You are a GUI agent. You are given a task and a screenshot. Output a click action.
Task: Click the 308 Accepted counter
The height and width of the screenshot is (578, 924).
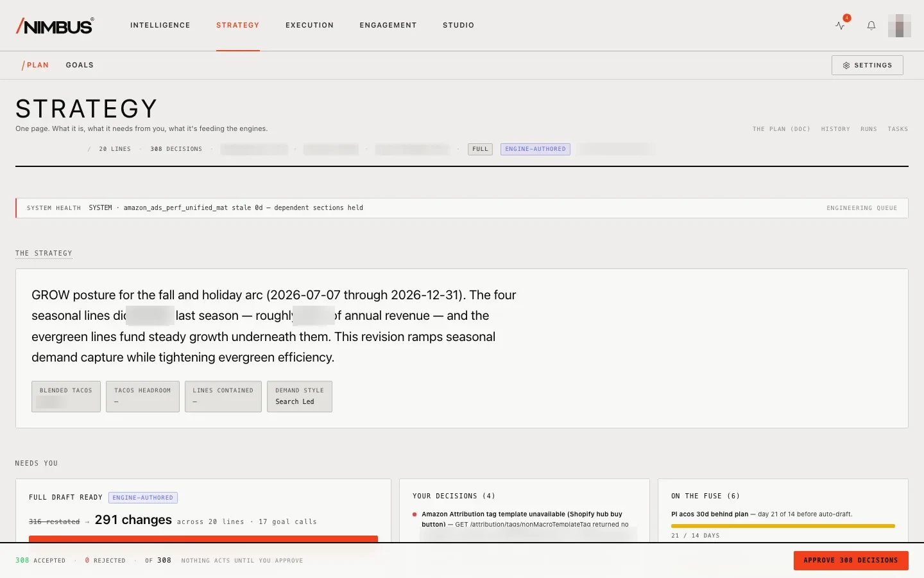click(x=40, y=561)
